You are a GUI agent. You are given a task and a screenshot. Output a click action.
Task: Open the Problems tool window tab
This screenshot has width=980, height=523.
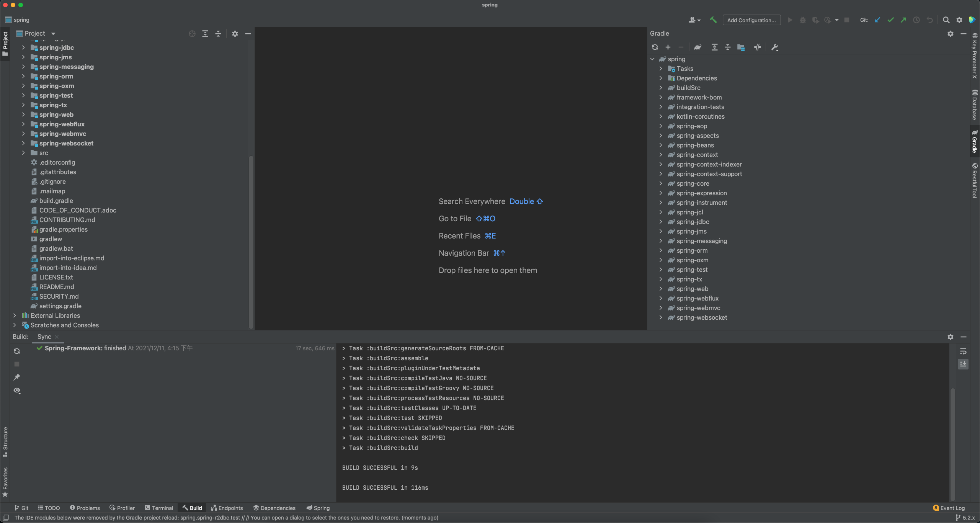pos(85,508)
